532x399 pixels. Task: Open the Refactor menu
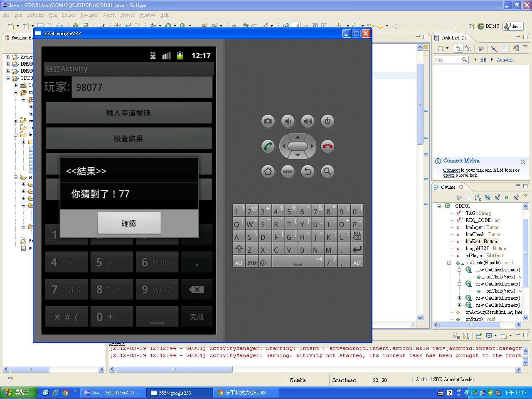[x=35, y=15]
